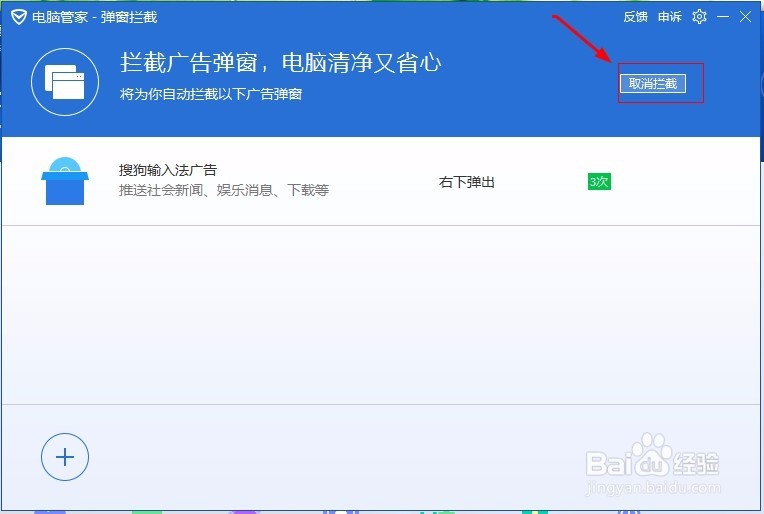Image resolution: width=764 pixels, height=514 pixels.
Task: Open settings via the gear icon
Action: (x=699, y=17)
